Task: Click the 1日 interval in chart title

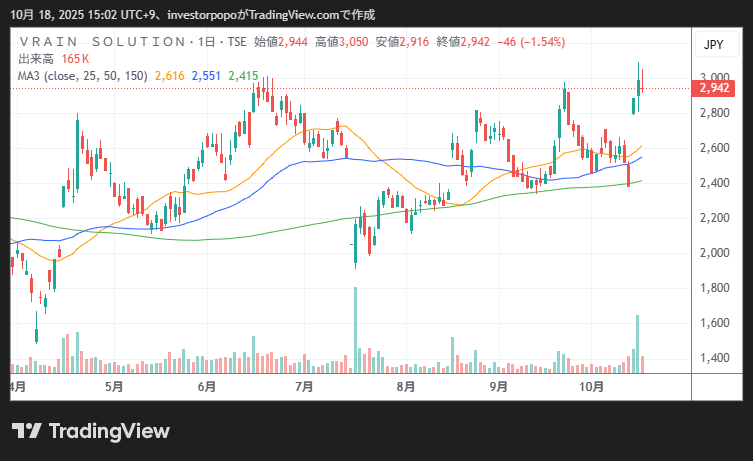Action: [x=206, y=42]
